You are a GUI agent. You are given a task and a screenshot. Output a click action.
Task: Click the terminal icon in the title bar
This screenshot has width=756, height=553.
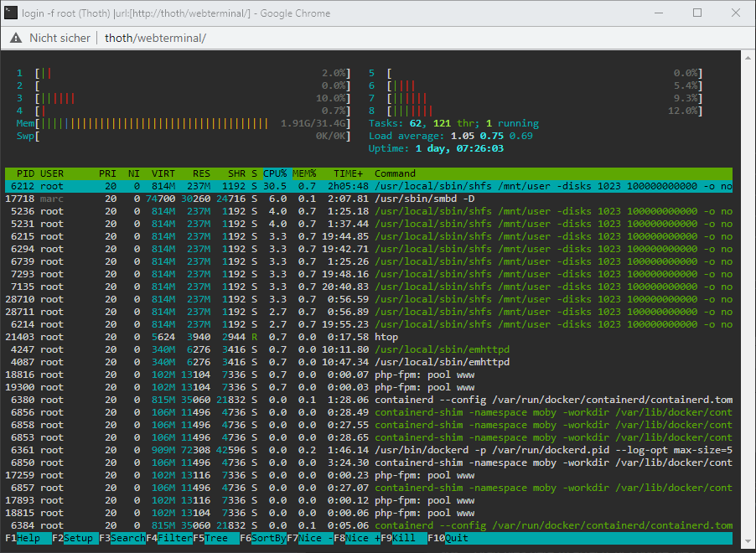(x=11, y=13)
